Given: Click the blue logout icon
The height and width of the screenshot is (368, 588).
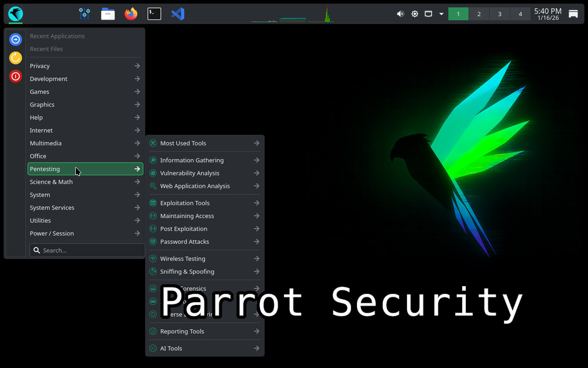Looking at the screenshot, I should pos(16,39).
